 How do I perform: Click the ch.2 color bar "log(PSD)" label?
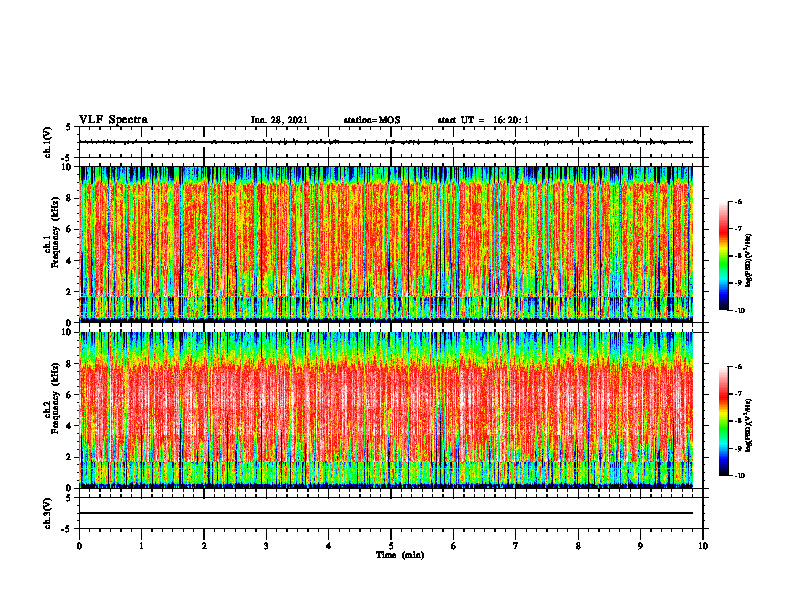coord(749,425)
